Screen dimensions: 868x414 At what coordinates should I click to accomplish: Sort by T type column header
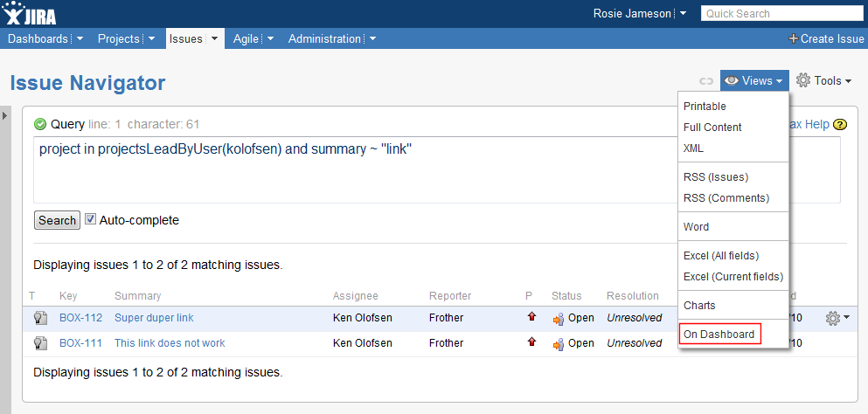click(32, 296)
